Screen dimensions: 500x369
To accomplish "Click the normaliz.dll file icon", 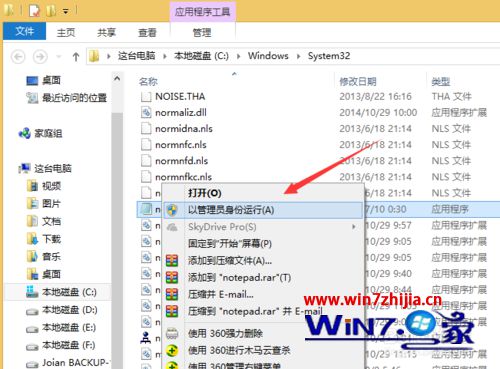I will click(146, 113).
